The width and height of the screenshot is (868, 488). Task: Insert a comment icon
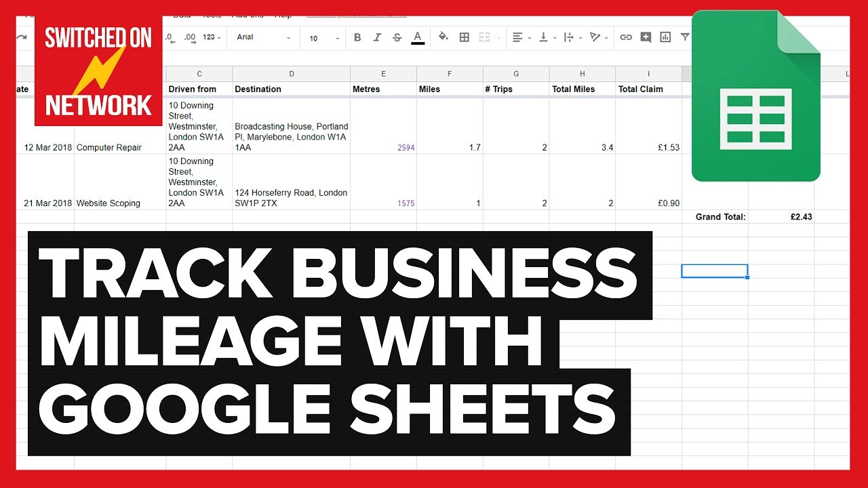646,37
